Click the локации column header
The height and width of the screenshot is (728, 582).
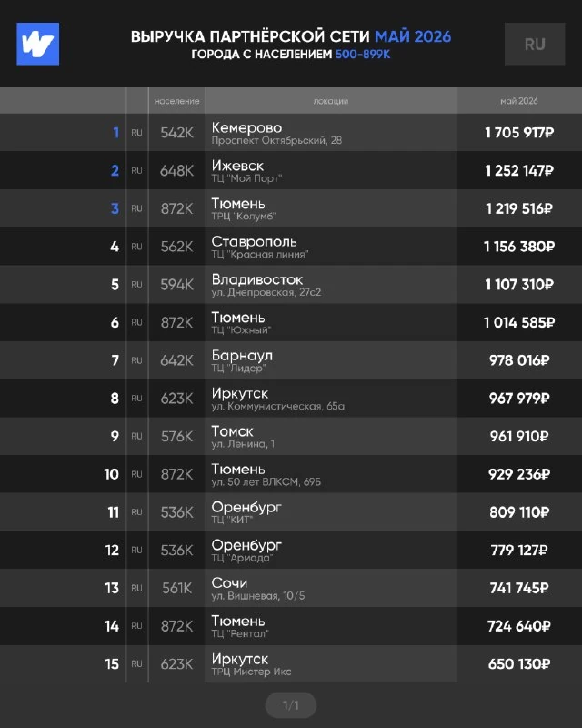pos(330,101)
